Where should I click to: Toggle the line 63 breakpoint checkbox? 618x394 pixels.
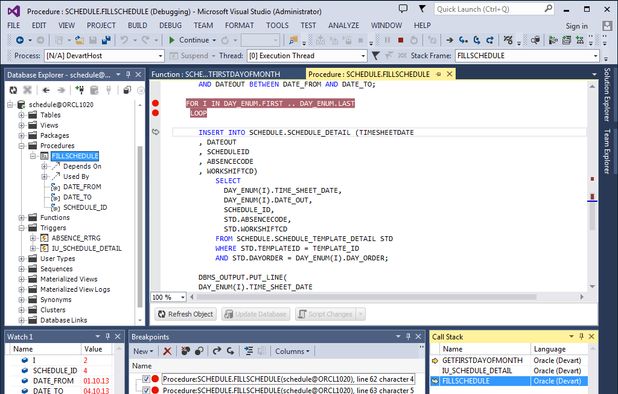[146, 390]
